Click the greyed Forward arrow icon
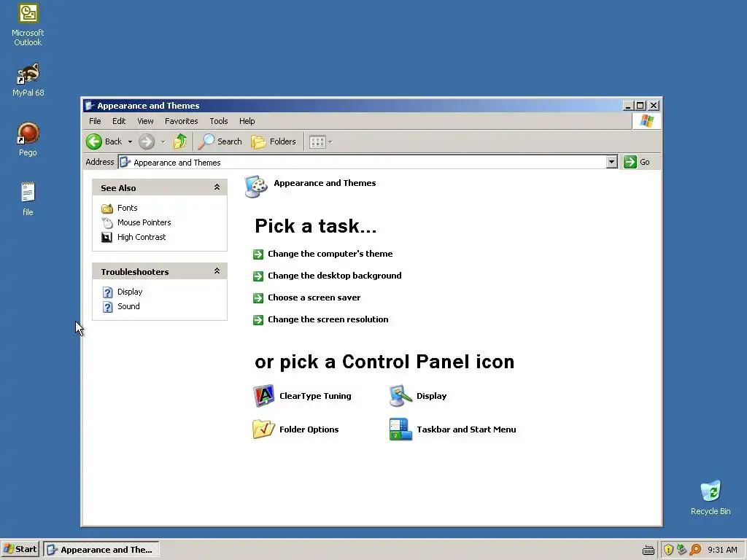Viewport: 747px width, 560px height. (147, 141)
